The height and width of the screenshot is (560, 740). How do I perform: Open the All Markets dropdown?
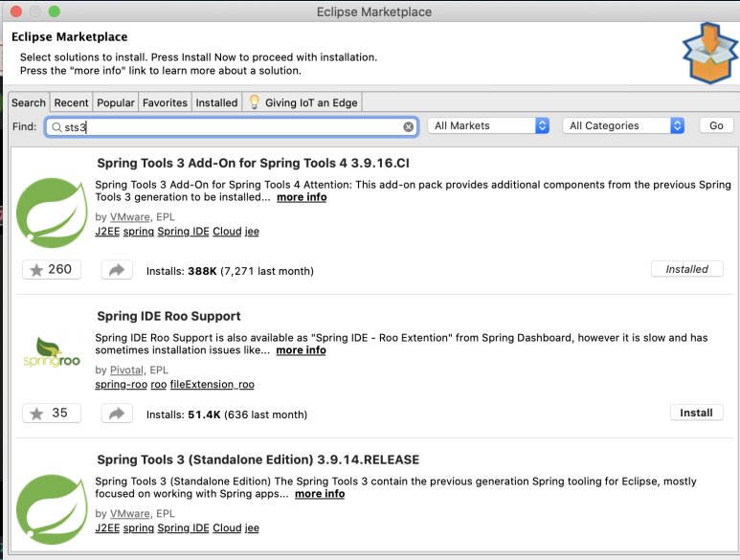[488, 125]
